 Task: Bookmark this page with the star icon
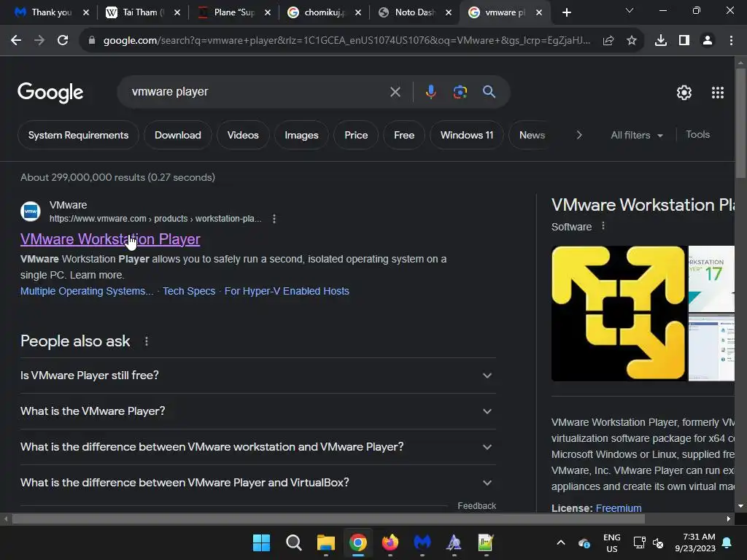[632, 41]
